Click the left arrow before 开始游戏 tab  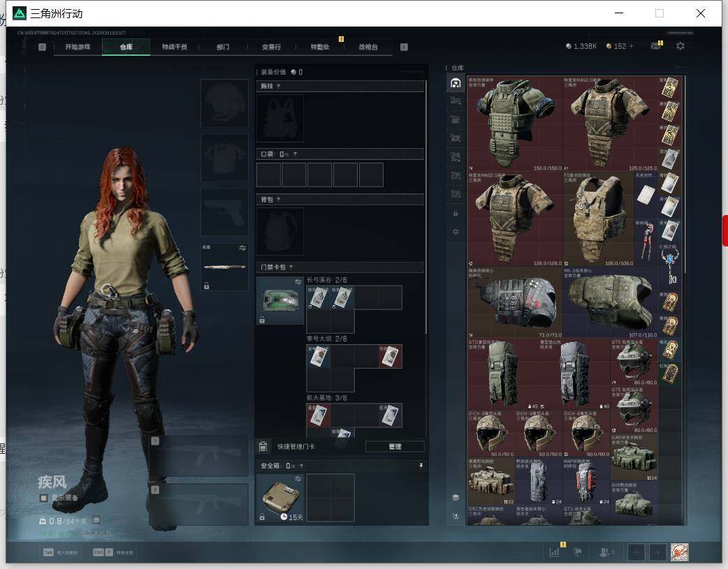[42, 47]
